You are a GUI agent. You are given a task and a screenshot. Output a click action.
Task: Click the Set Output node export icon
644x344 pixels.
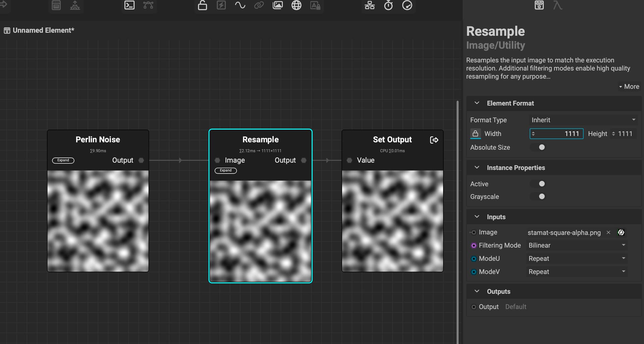tap(434, 140)
